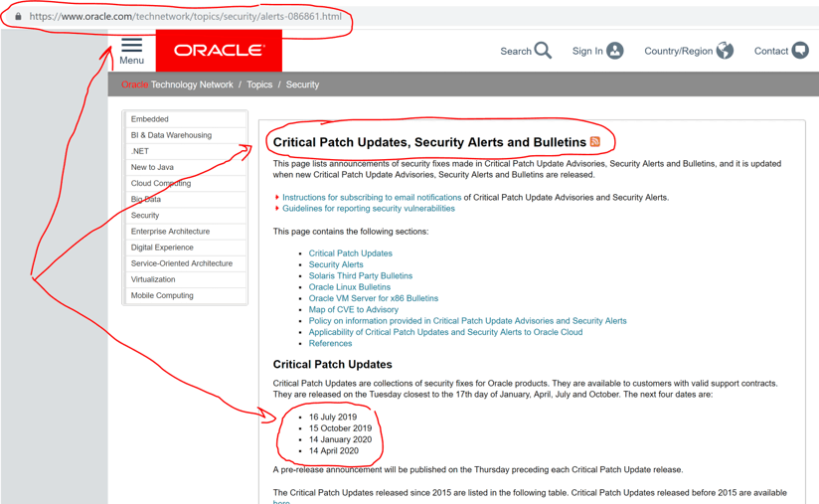Click the padlock icon in the address bar

18,16
